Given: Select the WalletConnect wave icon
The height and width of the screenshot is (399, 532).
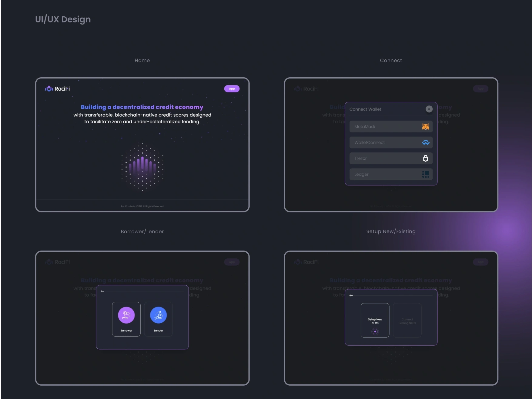Looking at the screenshot, I should (x=426, y=142).
